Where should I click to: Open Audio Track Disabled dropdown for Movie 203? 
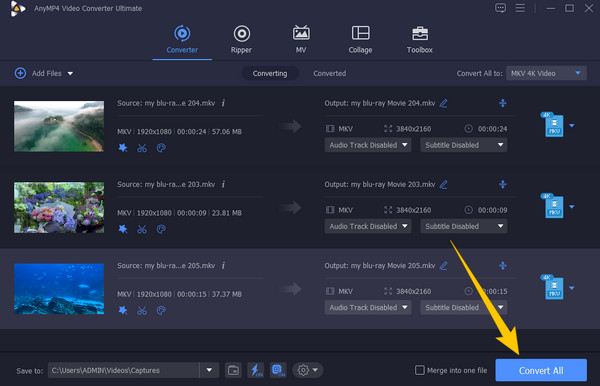pyautogui.click(x=368, y=226)
